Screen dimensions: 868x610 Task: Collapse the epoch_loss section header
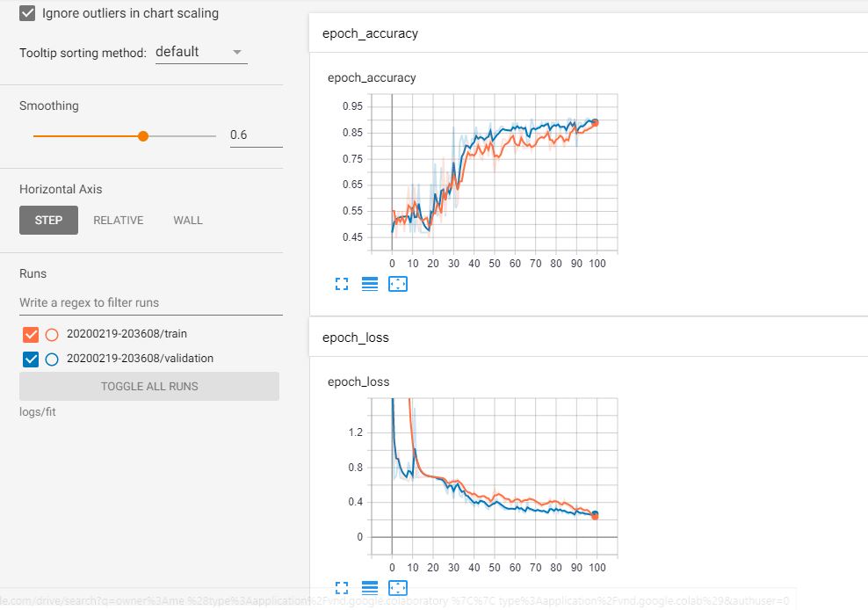click(589, 338)
